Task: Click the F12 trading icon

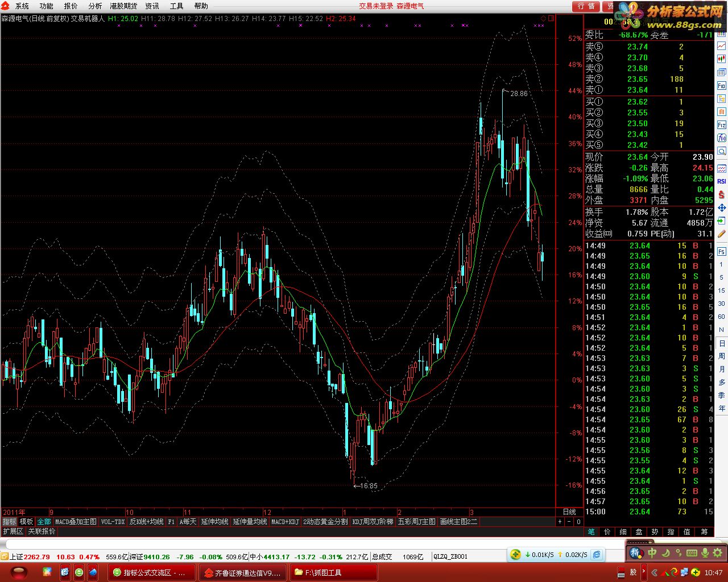Action: tap(721, 125)
